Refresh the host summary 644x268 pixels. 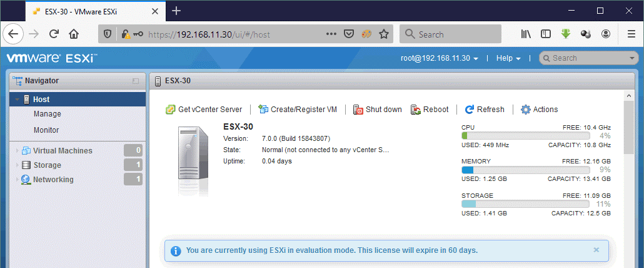(x=485, y=110)
